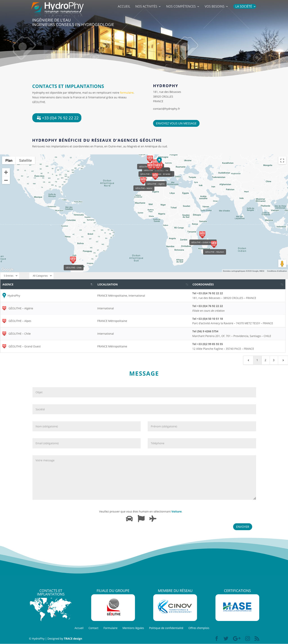The width and height of the screenshot is (288, 644).
Task: Click into Votre message textarea
Action: tap(144, 477)
